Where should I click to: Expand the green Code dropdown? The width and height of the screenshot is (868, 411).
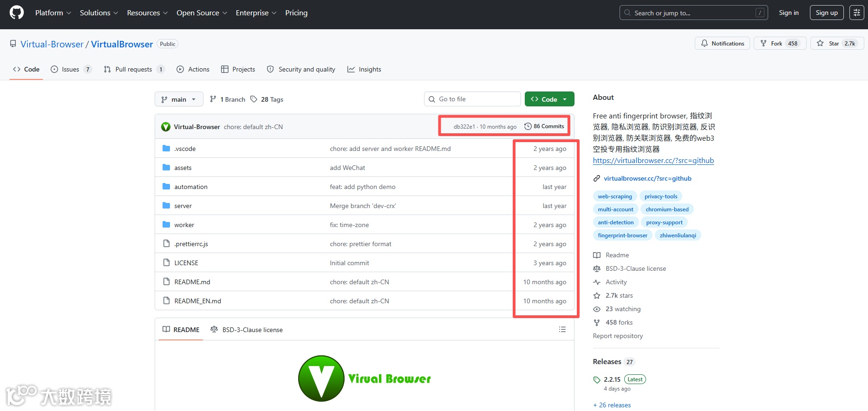[x=549, y=99]
